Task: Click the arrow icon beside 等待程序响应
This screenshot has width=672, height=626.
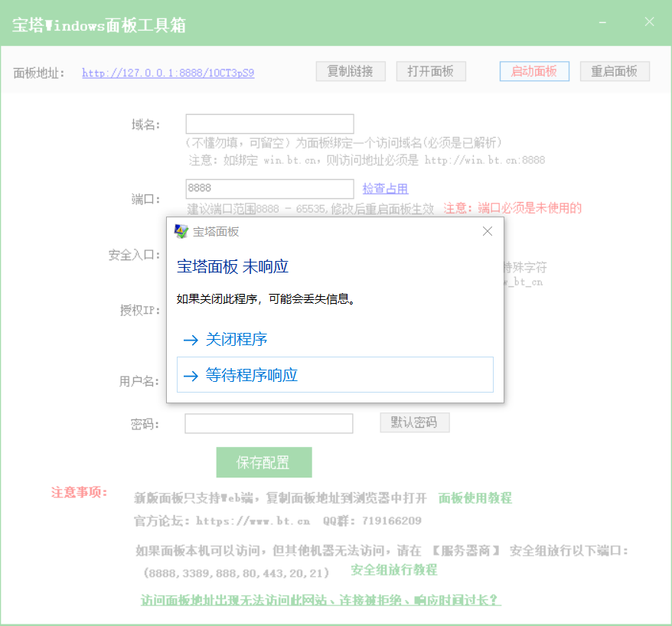Action: [191, 377]
